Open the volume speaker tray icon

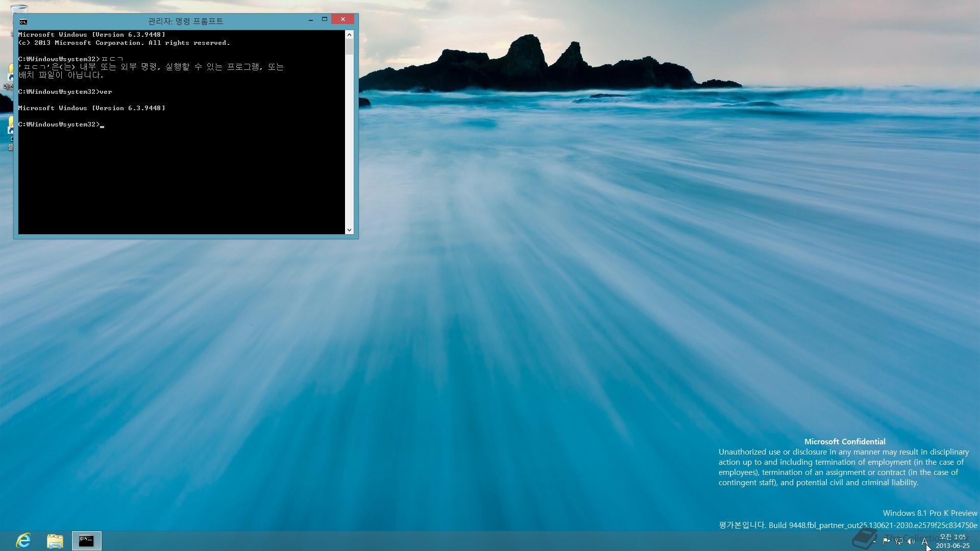pyautogui.click(x=911, y=541)
